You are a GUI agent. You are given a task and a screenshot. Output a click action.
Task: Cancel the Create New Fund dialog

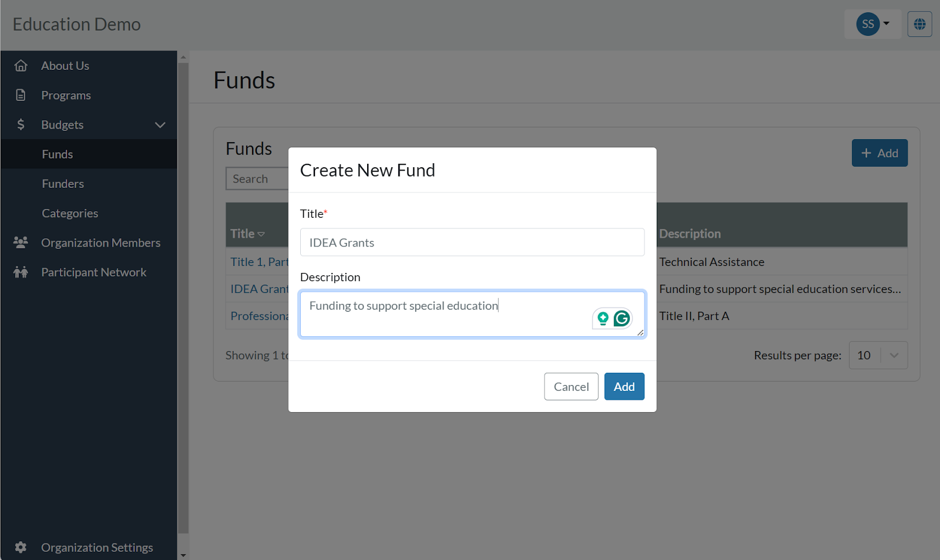(570, 386)
